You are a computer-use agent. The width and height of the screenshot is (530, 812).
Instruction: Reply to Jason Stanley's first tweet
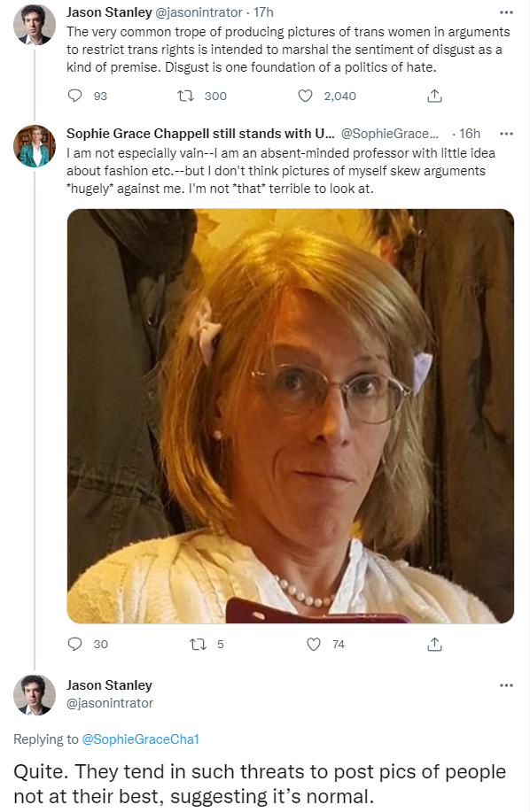75,96
